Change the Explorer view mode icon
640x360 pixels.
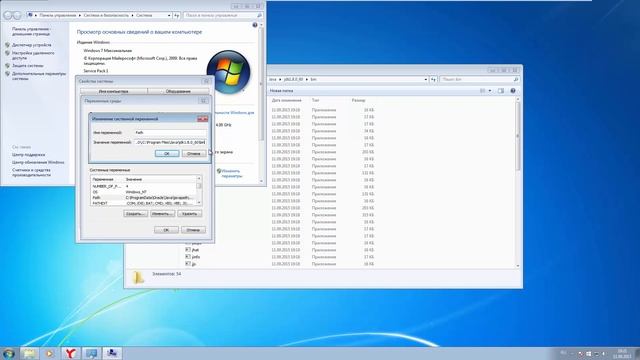tap(483, 91)
